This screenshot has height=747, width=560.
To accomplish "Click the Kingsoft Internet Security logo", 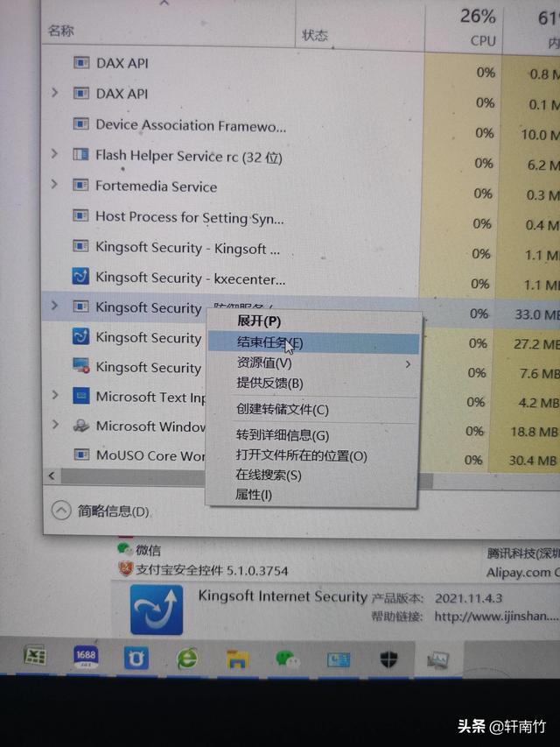I will [157, 610].
